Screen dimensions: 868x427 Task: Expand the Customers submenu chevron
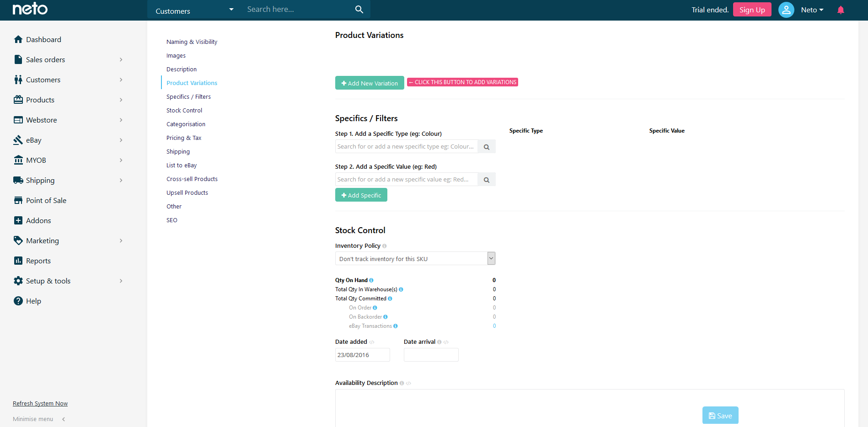(121, 80)
